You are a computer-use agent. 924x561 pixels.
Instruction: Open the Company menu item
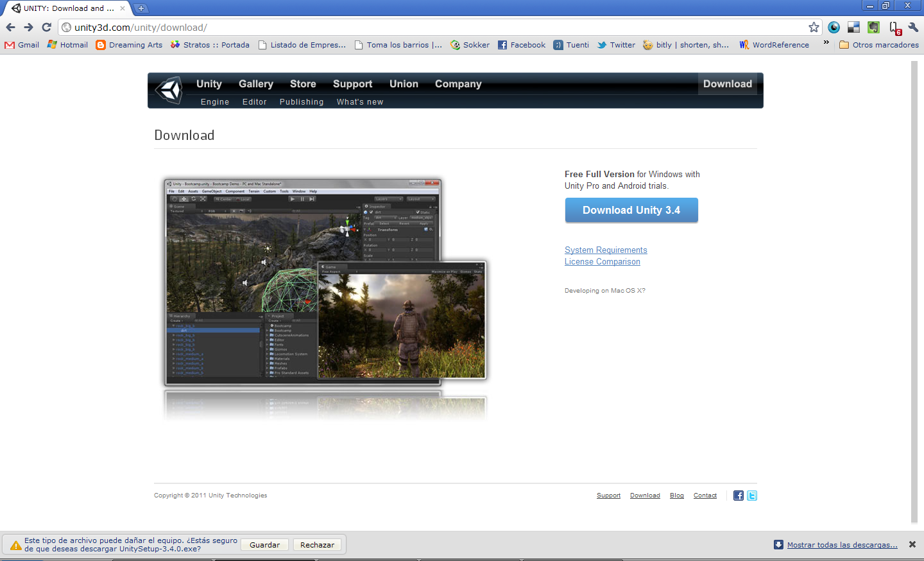[x=458, y=84]
